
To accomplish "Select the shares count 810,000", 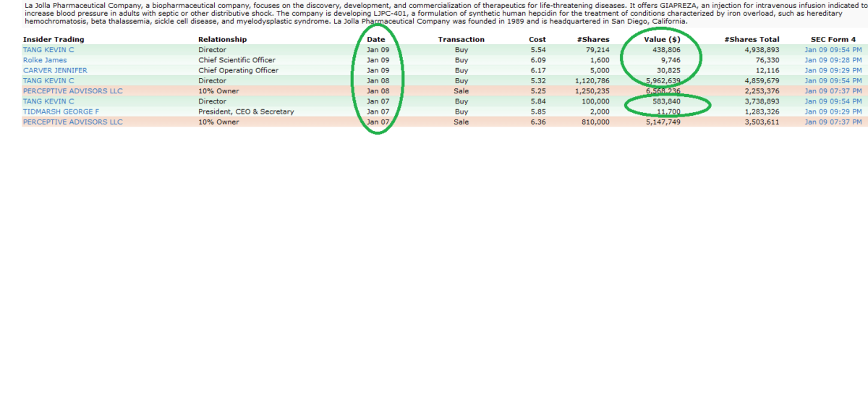I will tap(596, 122).
